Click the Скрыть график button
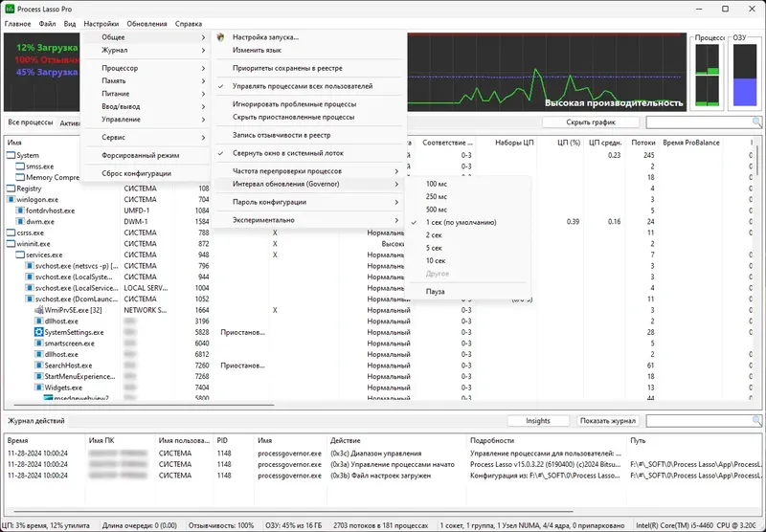Viewport: 766px width, 532px height. [x=591, y=122]
